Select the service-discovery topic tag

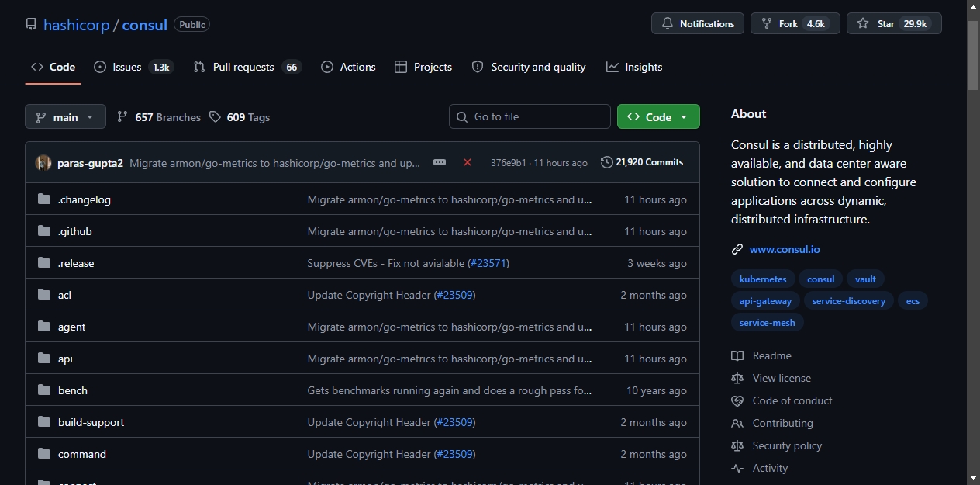tap(848, 300)
